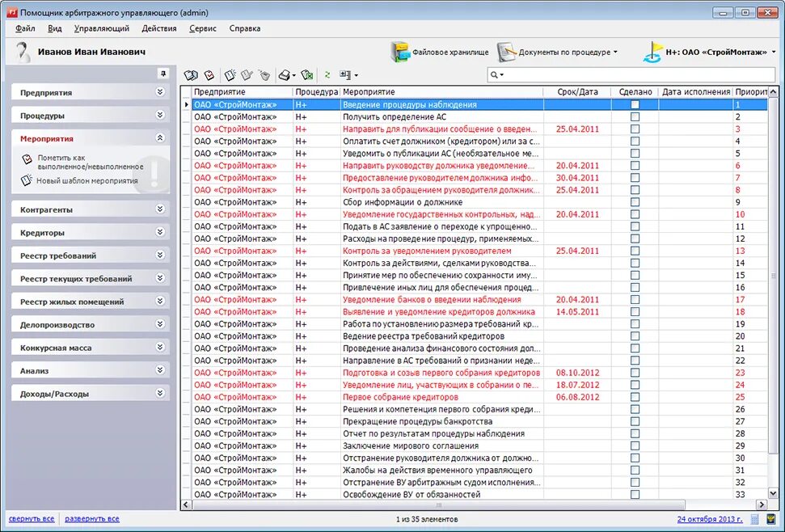Click icon beside Пометить как выполненное/невыполненное
The height and width of the screenshot is (532, 785).
pyautogui.click(x=27, y=159)
